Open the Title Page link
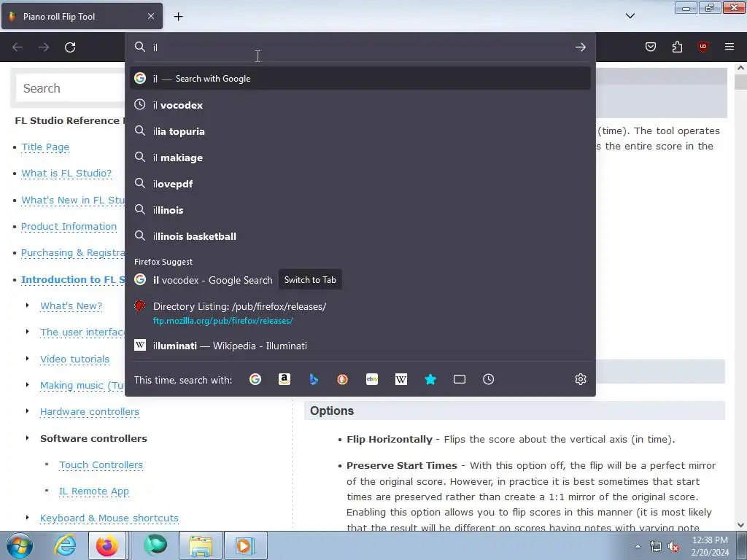 (45, 147)
